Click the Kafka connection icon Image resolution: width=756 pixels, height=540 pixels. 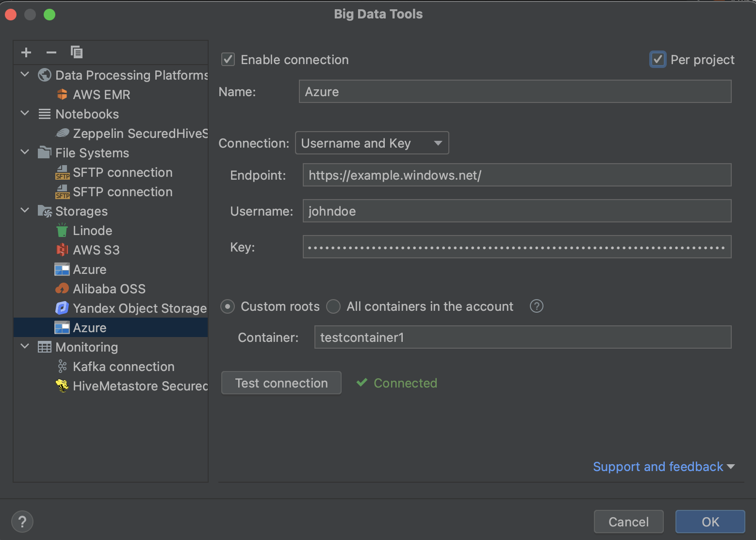pos(62,366)
